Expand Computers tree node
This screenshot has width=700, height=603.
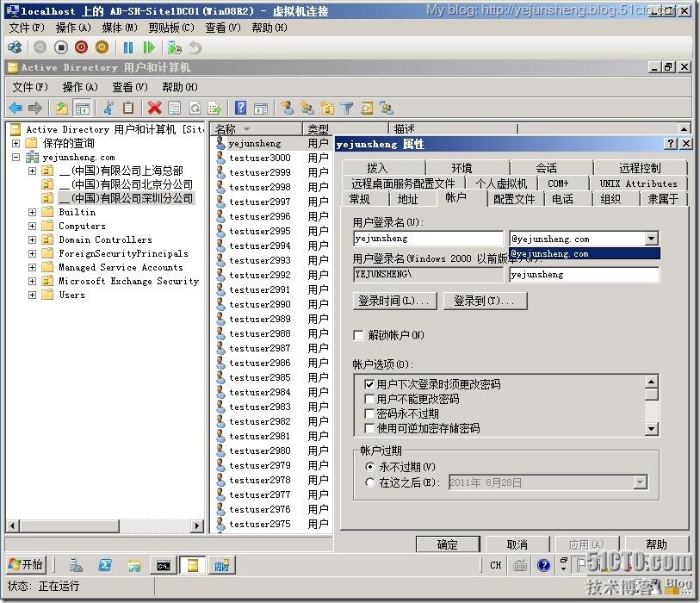32,226
